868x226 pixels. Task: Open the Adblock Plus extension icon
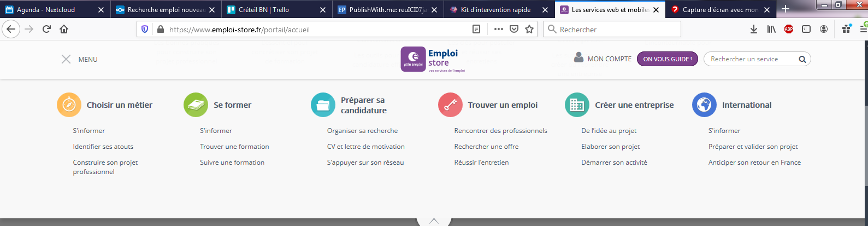(x=789, y=30)
